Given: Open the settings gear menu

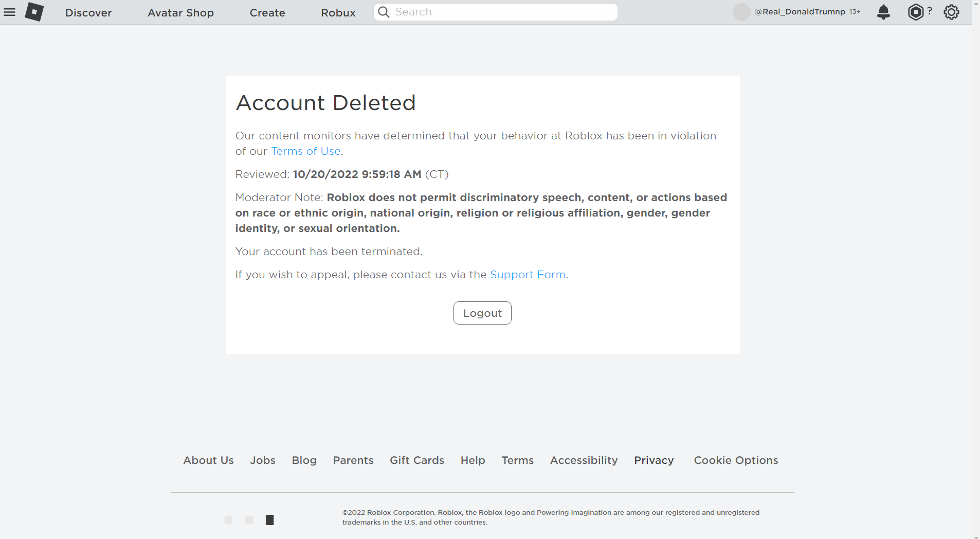Looking at the screenshot, I should pos(951,12).
